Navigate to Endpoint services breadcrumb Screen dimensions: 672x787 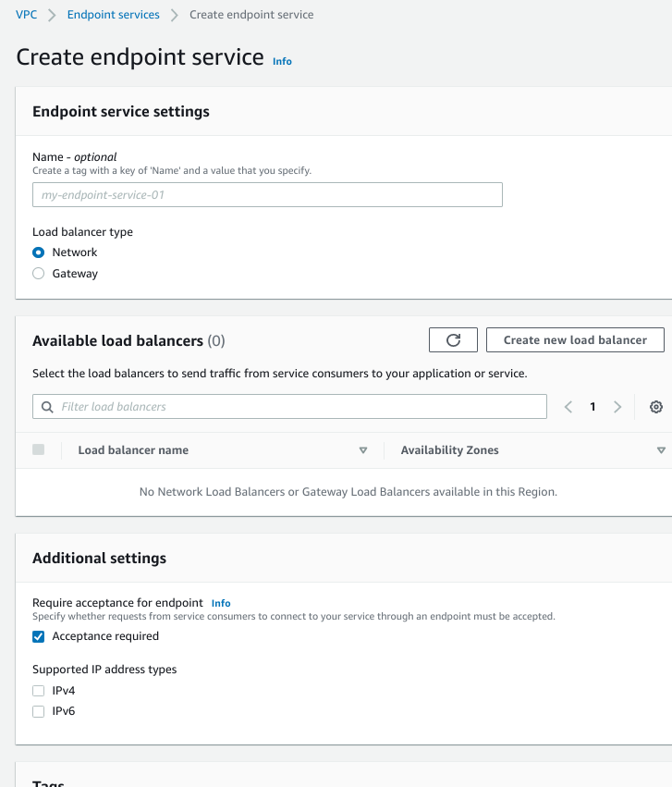pyautogui.click(x=113, y=15)
